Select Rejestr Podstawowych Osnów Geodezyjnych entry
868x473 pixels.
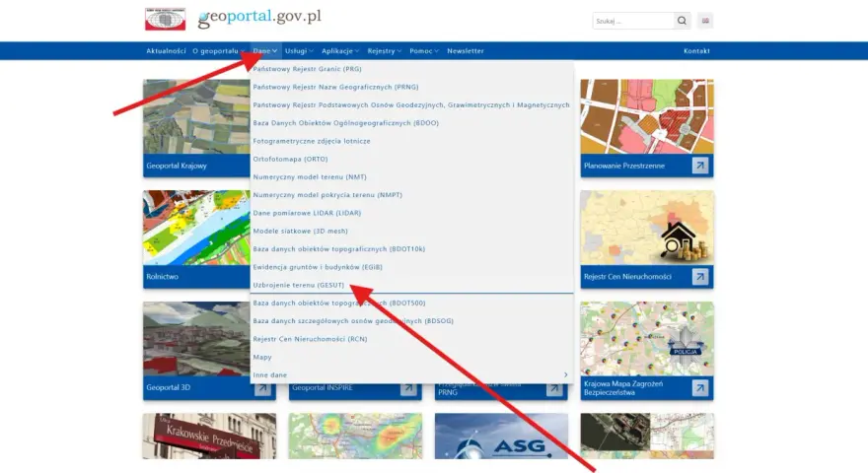(411, 105)
